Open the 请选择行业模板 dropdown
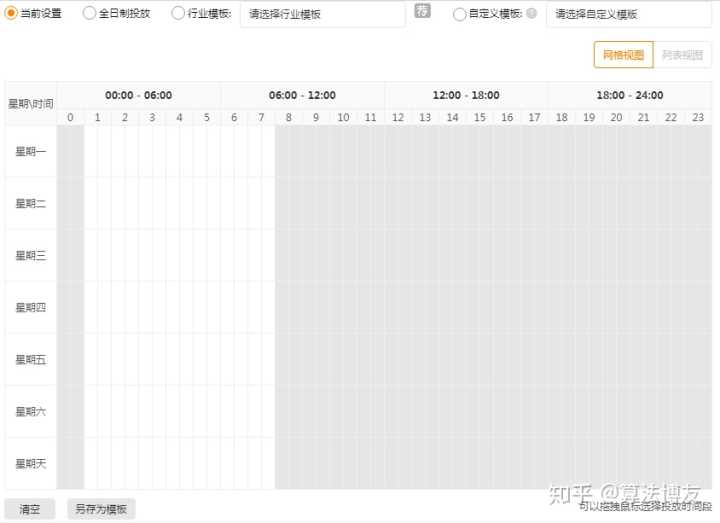Image resolution: width=720 pixels, height=523 pixels. pos(322,14)
